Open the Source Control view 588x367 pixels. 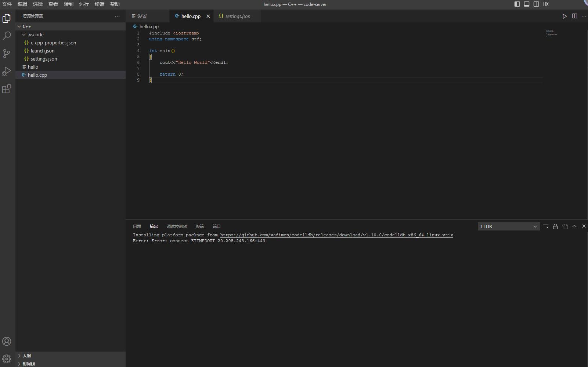[x=7, y=54]
